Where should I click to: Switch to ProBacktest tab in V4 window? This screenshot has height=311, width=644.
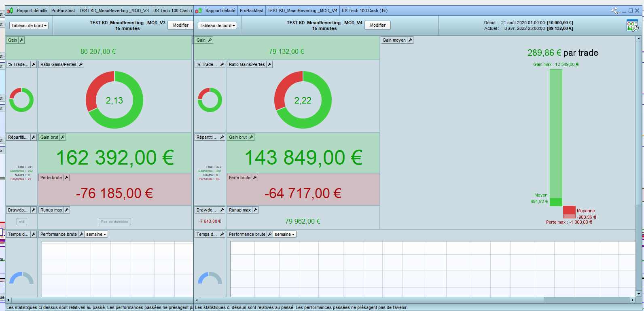[252, 11]
